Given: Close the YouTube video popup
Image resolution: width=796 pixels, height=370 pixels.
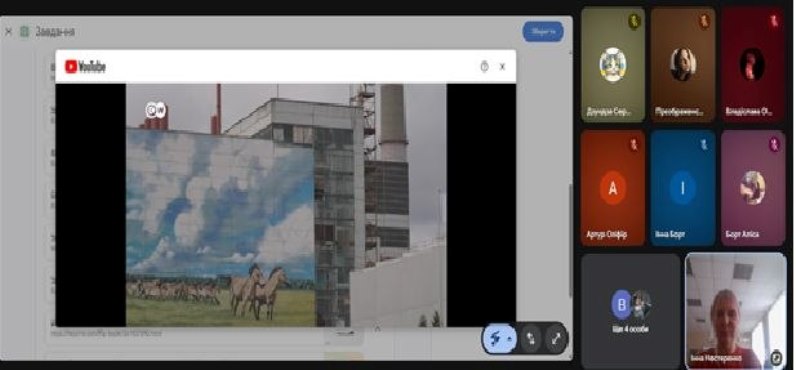Looking at the screenshot, I should tap(502, 66).
